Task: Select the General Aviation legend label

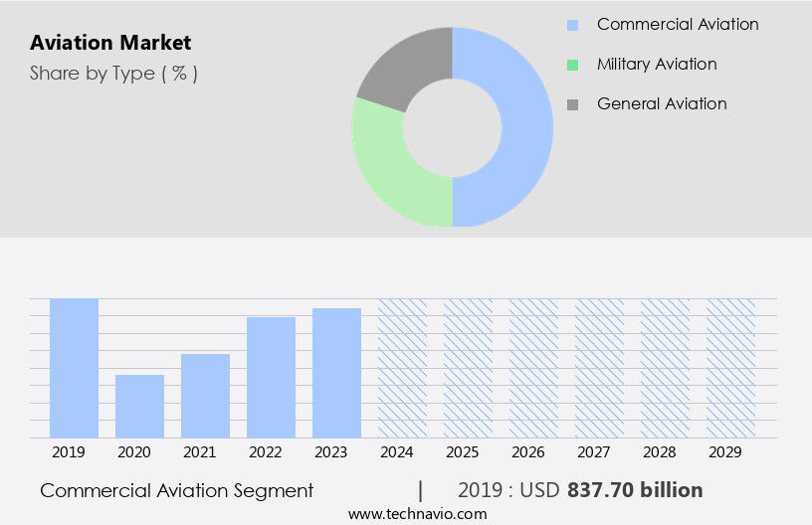Action: pyautogui.click(x=661, y=103)
